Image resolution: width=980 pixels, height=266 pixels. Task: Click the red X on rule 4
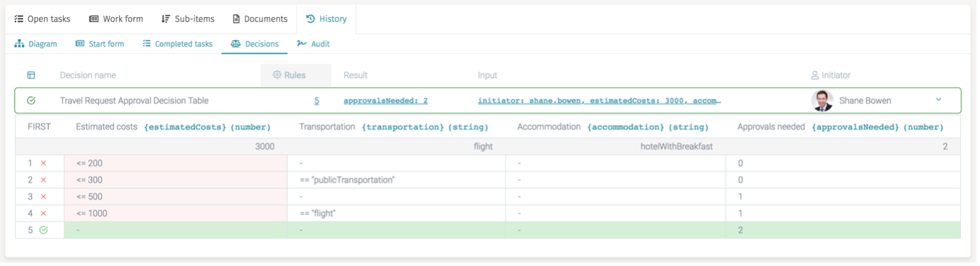click(43, 214)
